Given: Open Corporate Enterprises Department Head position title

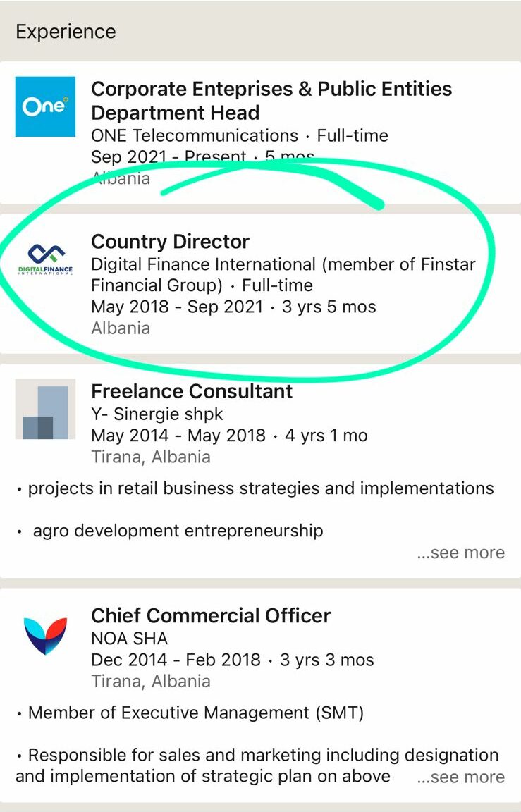Looking at the screenshot, I should click(x=271, y=101).
